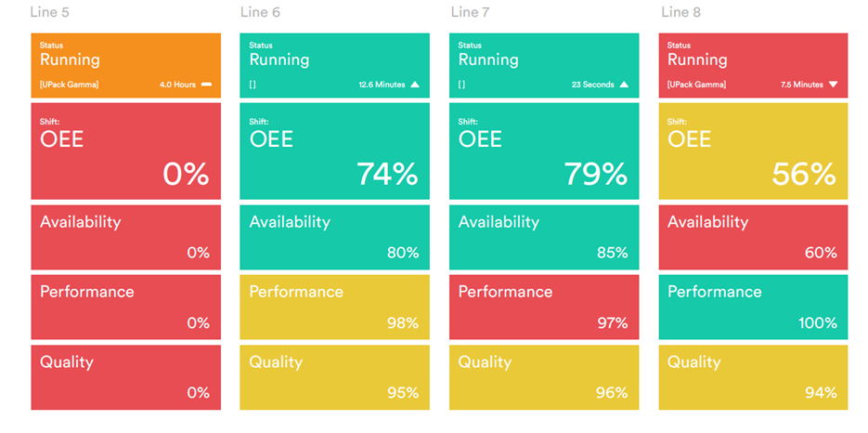Select the Line 5 heading
This screenshot has width=868, height=433.
pos(50,12)
